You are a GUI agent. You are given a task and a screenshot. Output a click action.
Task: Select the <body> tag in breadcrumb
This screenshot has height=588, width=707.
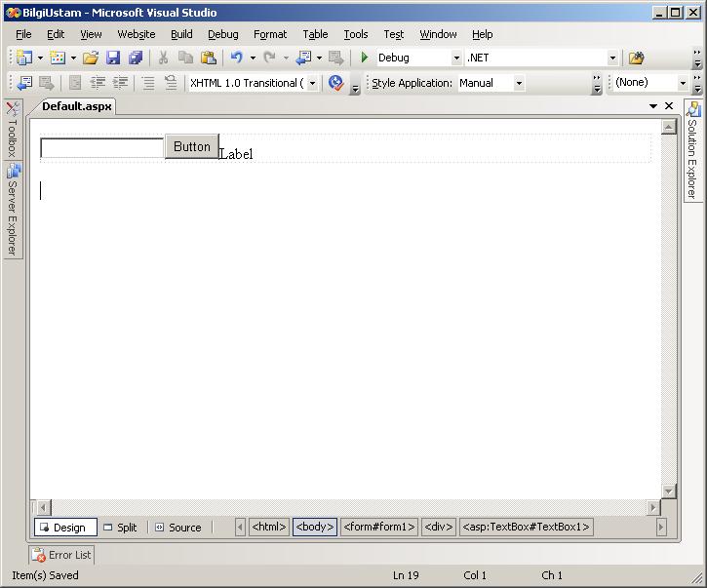[x=315, y=528]
